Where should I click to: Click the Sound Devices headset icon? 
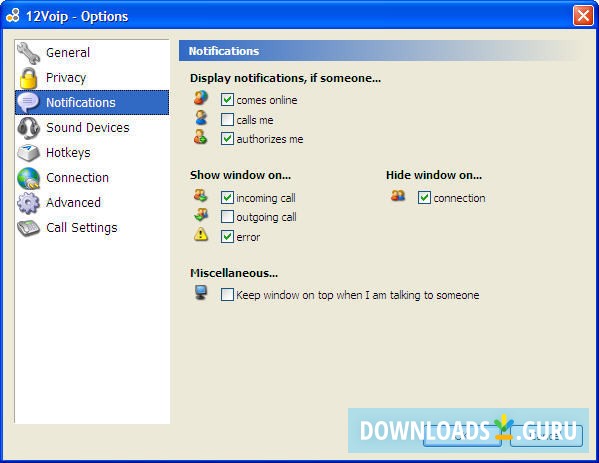tap(29, 128)
